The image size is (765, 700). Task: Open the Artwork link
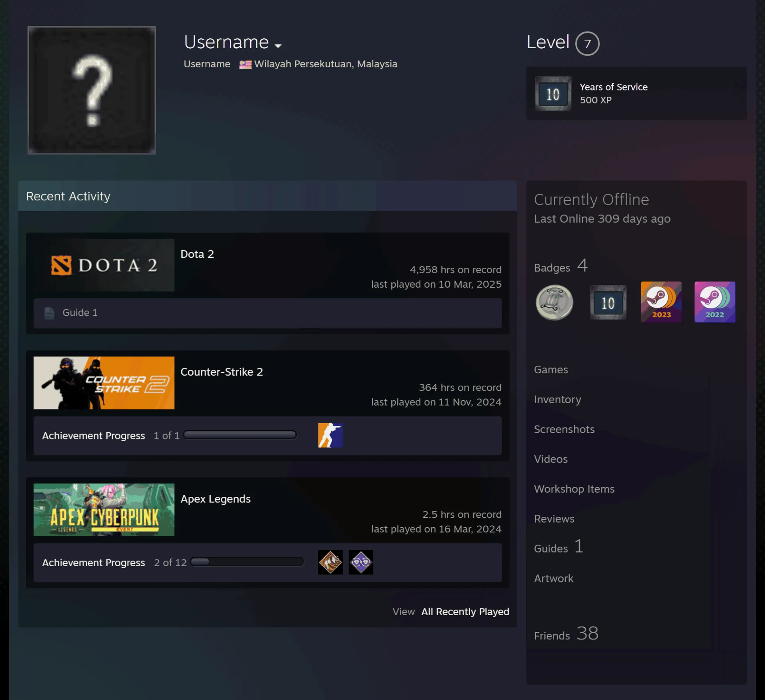pos(554,579)
